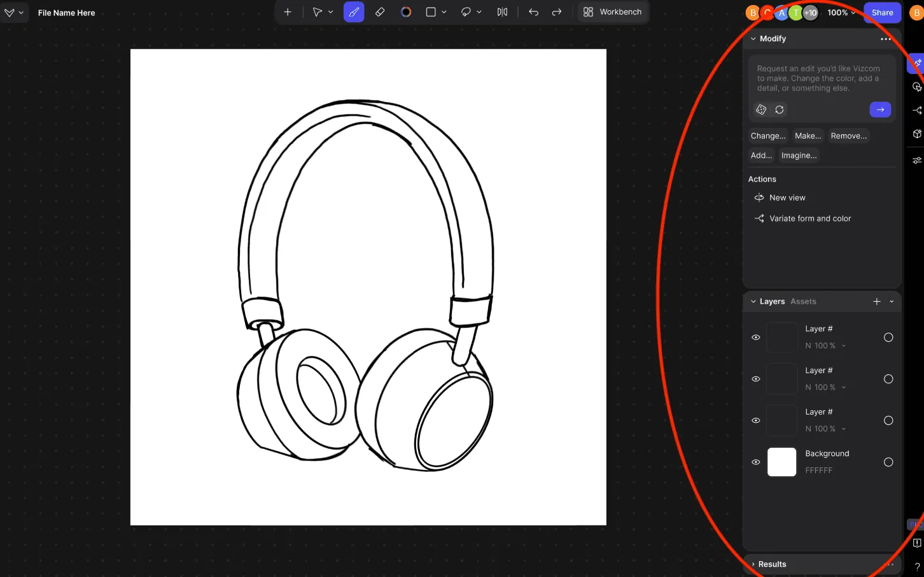Open the shape tool options chevron
Viewport: 924px width, 577px height.
[444, 12]
